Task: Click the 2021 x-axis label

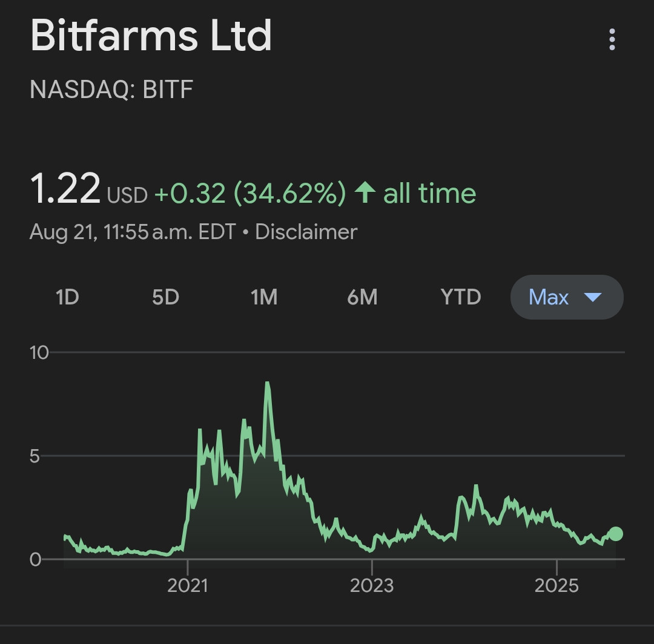Action: (188, 585)
